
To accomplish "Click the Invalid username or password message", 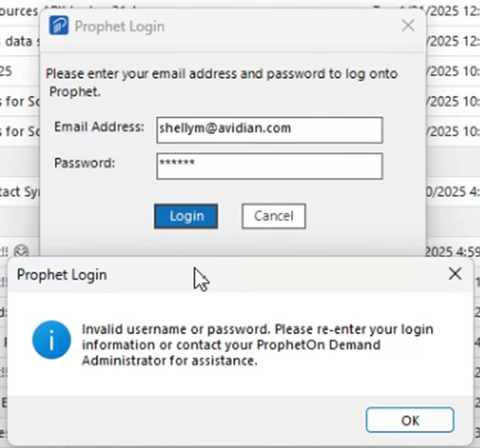I will pyautogui.click(x=257, y=344).
